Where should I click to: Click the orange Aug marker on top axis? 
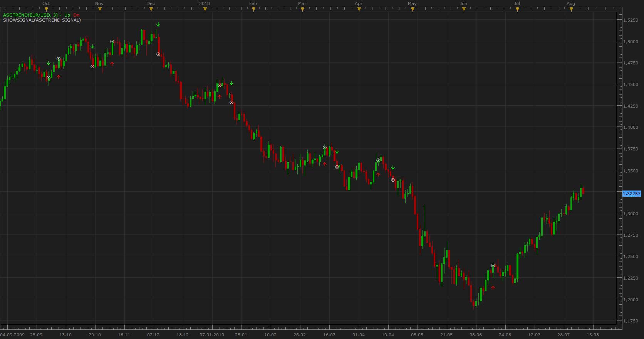[x=571, y=10]
